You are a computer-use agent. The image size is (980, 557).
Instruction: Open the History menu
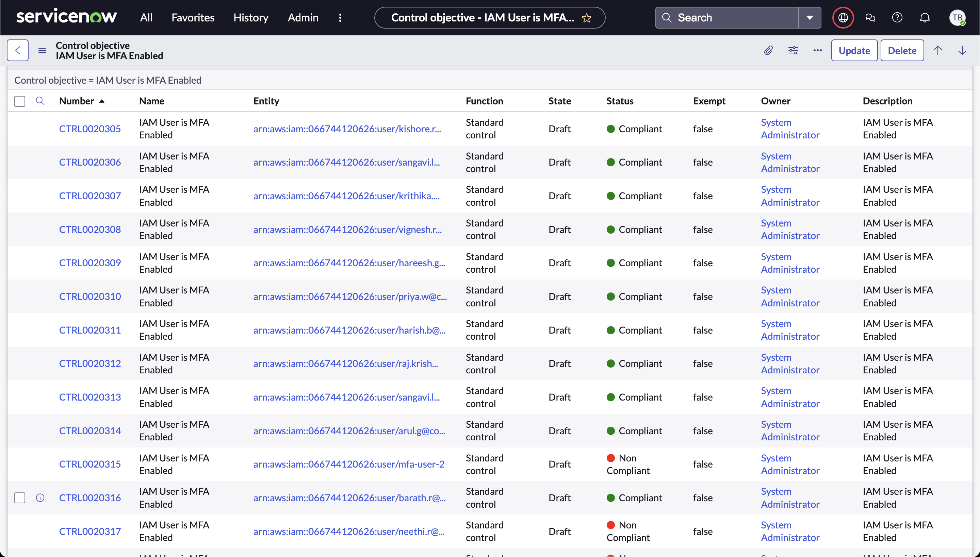click(x=251, y=18)
